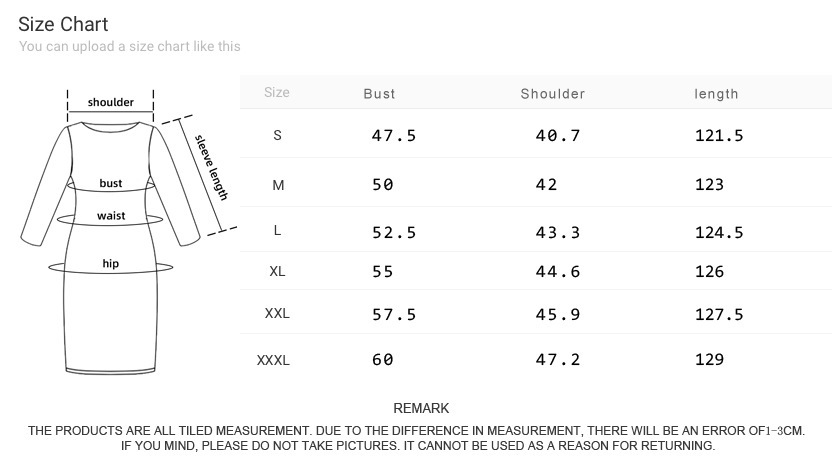832x464 pixels.
Task: Click the bust value 52.5 for size L
Action: pyautogui.click(x=394, y=232)
